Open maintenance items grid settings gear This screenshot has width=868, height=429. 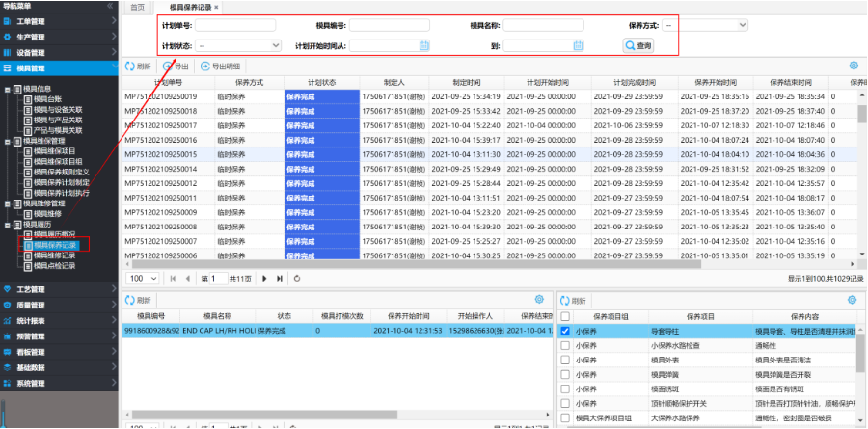[x=852, y=300]
